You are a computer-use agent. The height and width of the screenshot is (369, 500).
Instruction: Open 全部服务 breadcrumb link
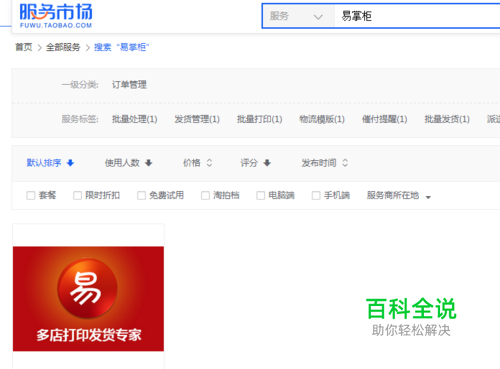[63, 47]
